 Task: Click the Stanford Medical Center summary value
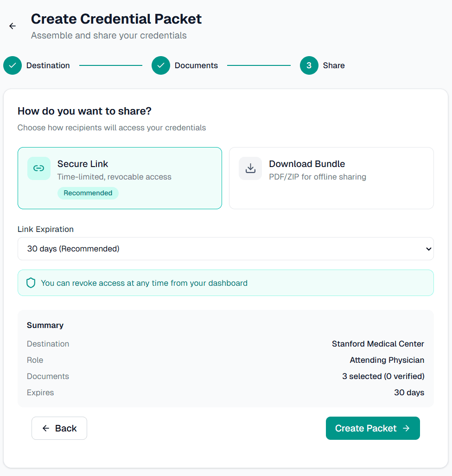coord(377,344)
